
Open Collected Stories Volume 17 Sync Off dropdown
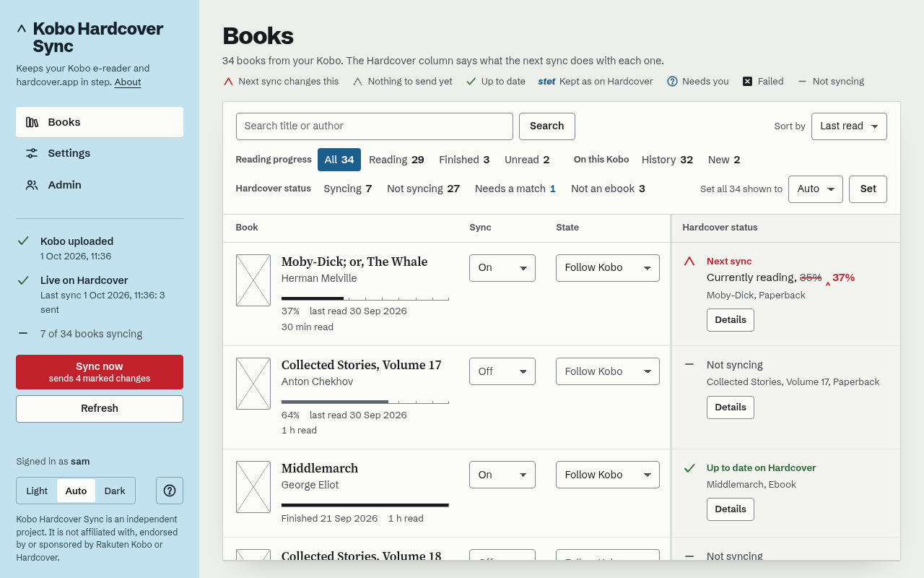pyautogui.click(x=502, y=371)
